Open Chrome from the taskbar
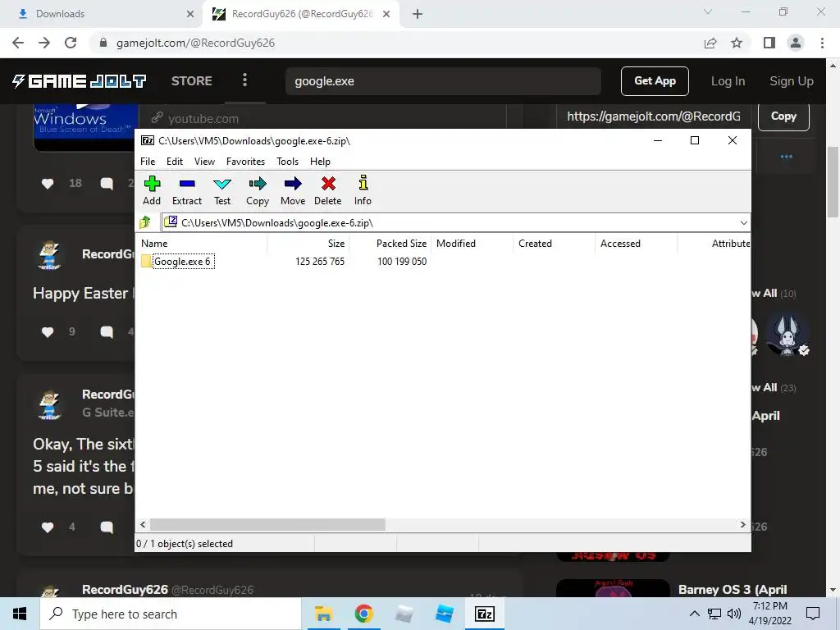840x630 pixels. [363, 614]
